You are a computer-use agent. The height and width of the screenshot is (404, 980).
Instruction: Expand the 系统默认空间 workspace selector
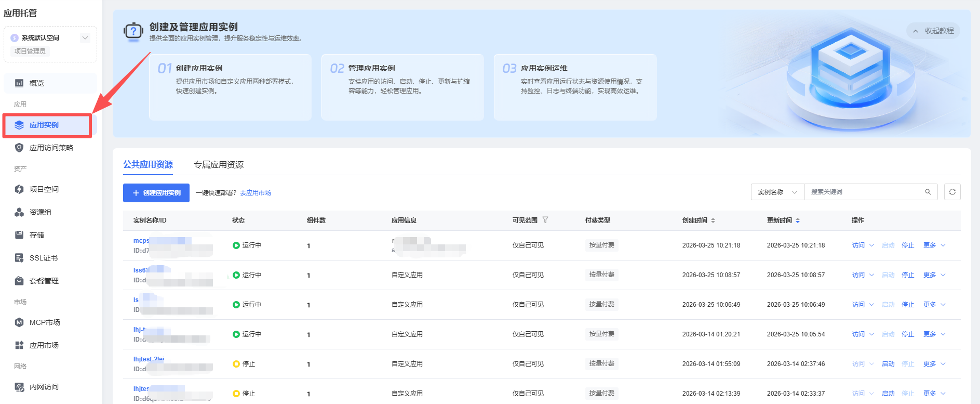(85, 37)
